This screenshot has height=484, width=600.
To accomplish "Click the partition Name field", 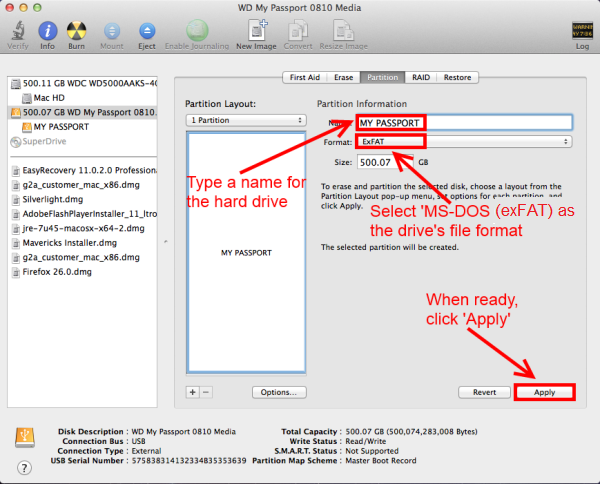I will pyautogui.click(x=464, y=123).
